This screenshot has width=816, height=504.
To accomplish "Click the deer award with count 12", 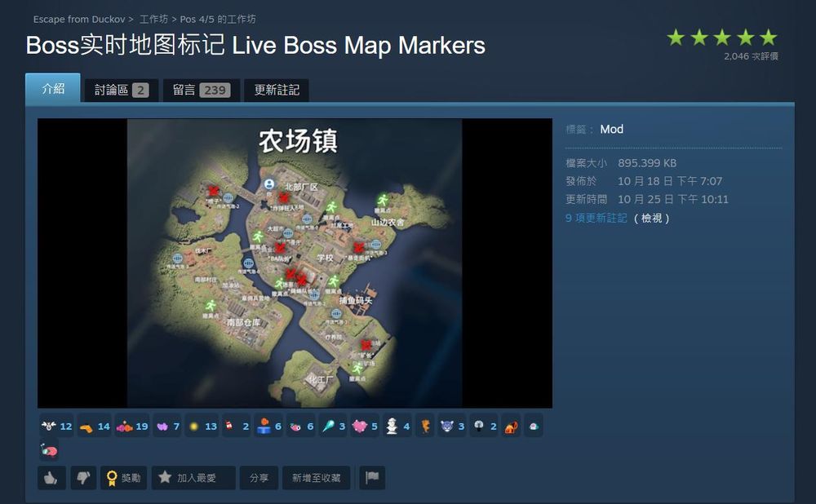I will point(57,427).
